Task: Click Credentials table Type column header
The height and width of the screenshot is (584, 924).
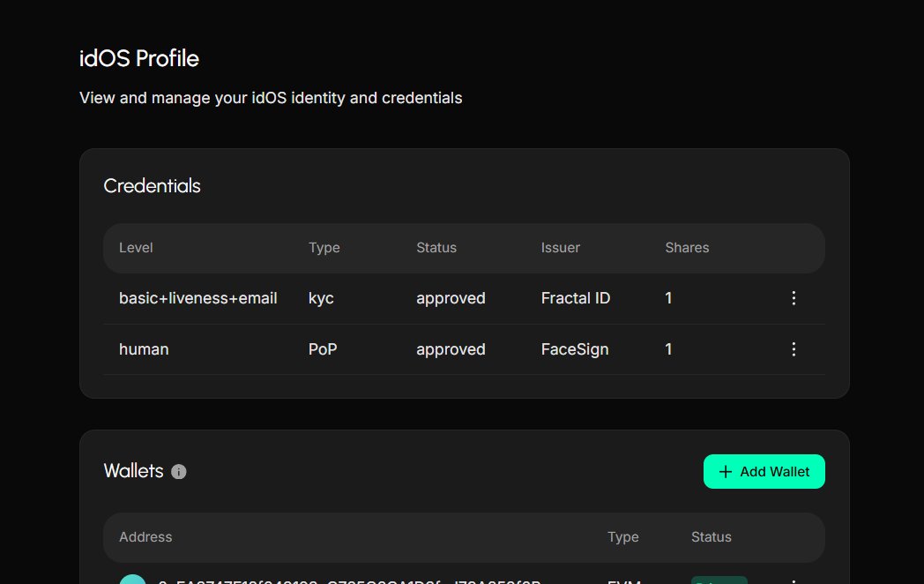Action: click(x=324, y=248)
